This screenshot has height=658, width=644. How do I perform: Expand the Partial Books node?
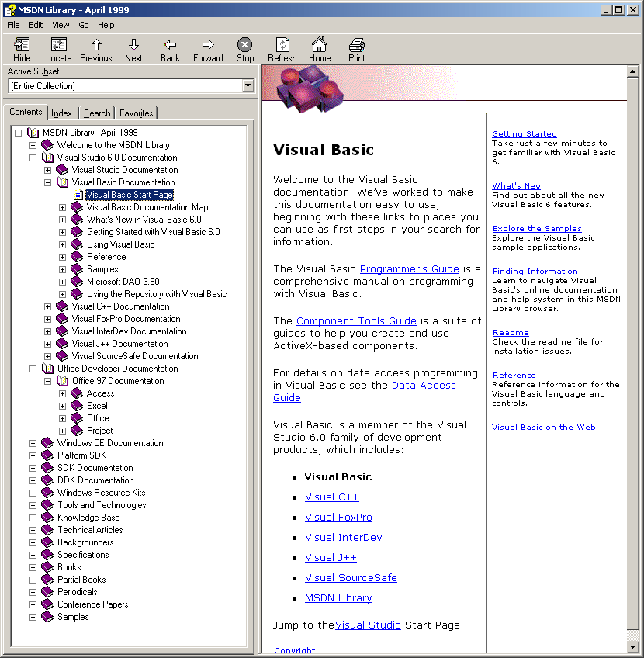(x=33, y=580)
